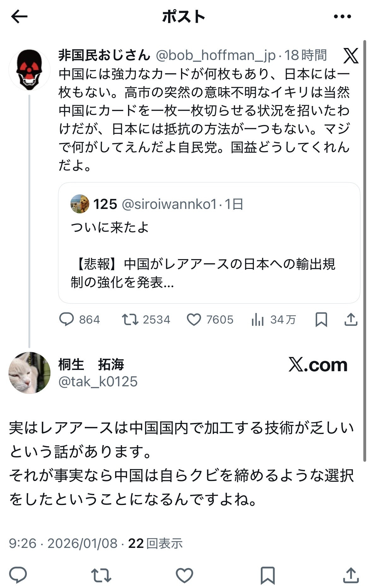
Task: Share the 非国民おじさん post
Action: click(351, 319)
